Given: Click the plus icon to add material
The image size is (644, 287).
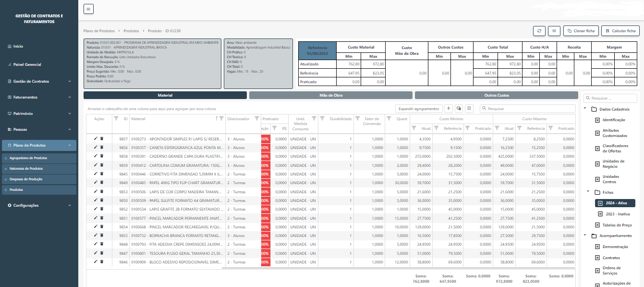Looking at the screenshot, I should point(449,109).
